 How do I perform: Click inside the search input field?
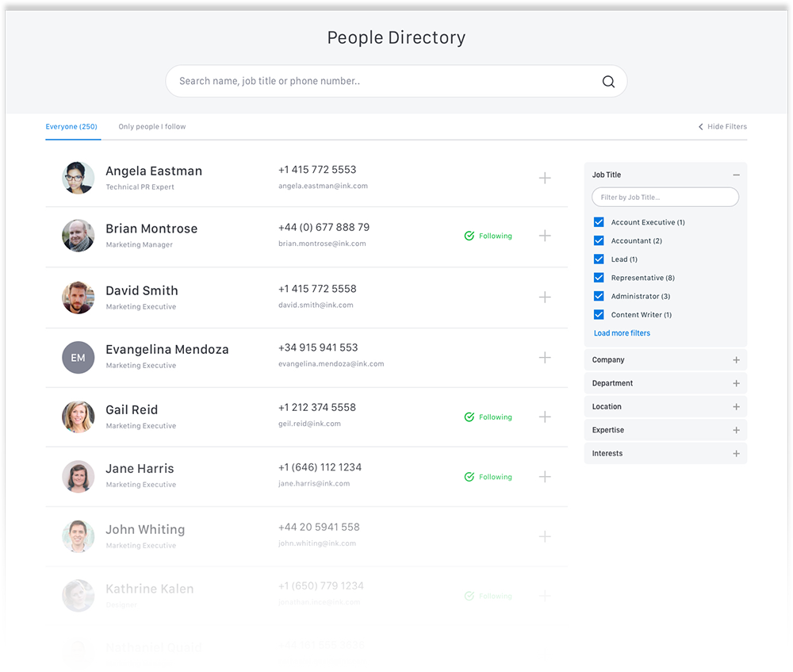[x=357, y=81]
